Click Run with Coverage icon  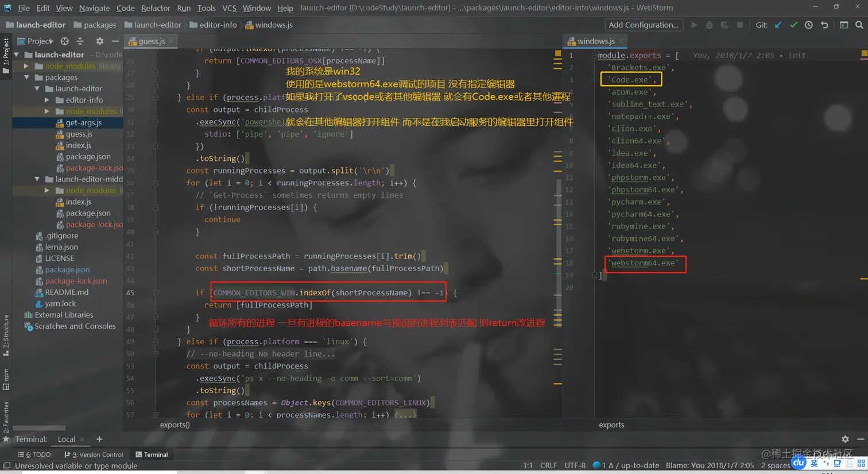pyautogui.click(x=724, y=25)
